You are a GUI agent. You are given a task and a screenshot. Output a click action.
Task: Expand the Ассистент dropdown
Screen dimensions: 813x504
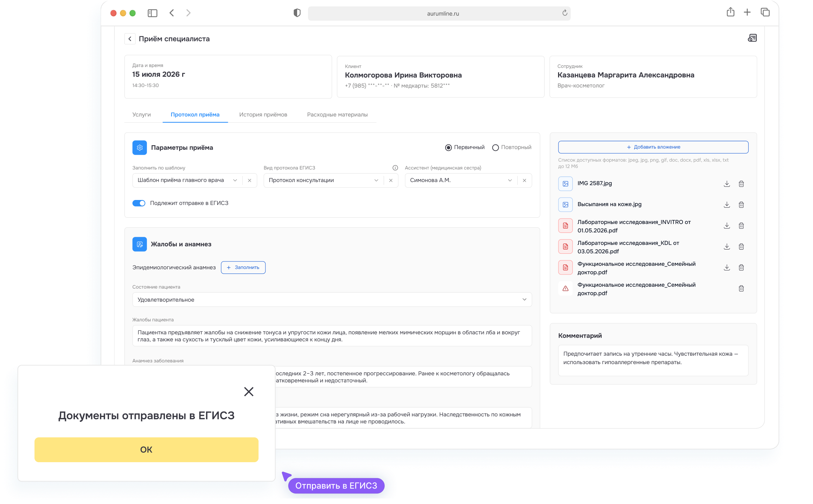click(x=510, y=180)
